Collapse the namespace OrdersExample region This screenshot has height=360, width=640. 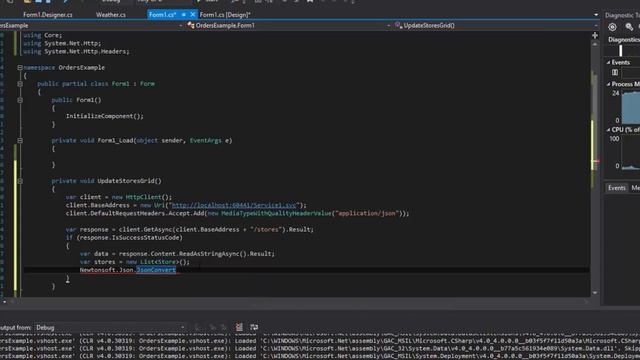coord(20,67)
